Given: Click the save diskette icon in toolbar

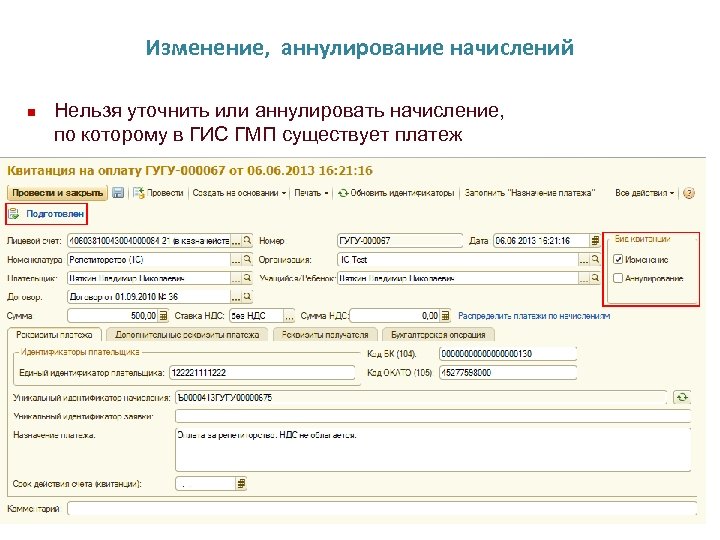Looking at the screenshot, I should pos(118,193).
